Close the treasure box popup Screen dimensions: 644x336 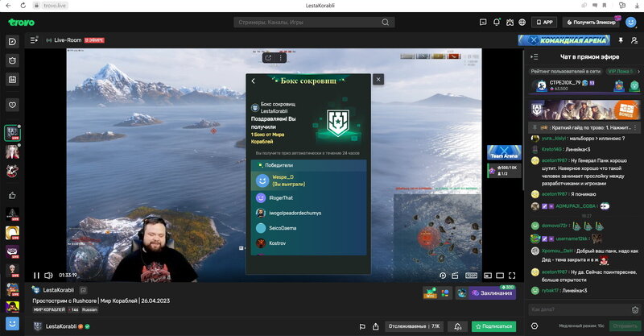click(378, 79)
